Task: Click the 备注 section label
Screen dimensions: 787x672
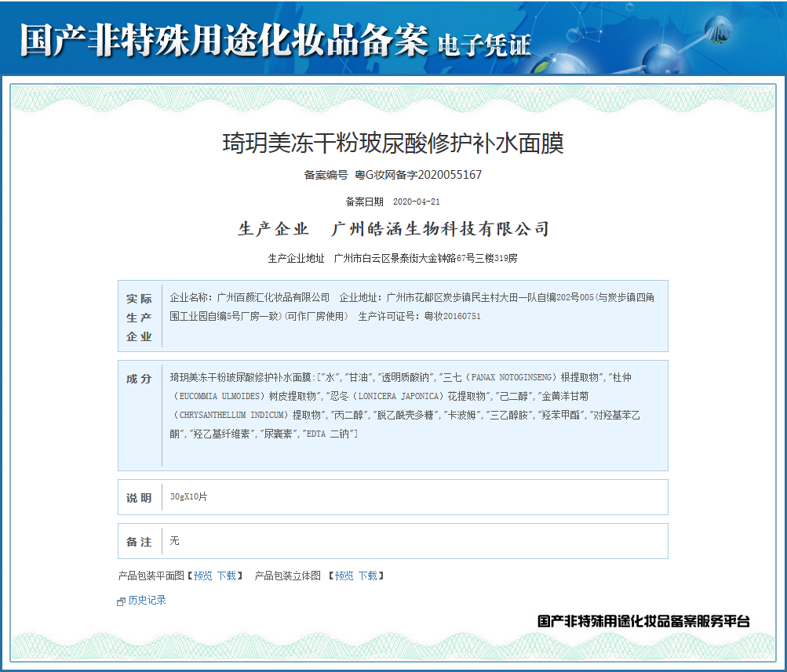Action: tap(139, 542)
